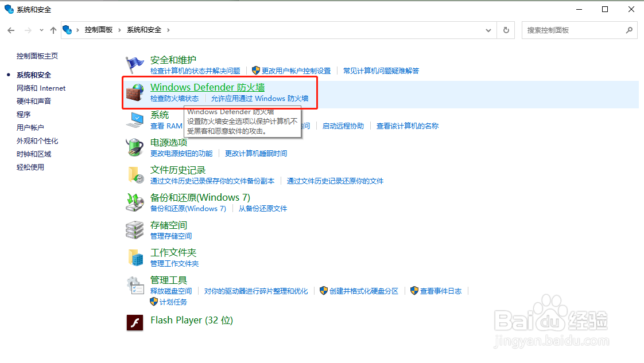Click the control panel icon in address bar
Image resolution: width=644 pixels, height=363 pixels.
67,30
